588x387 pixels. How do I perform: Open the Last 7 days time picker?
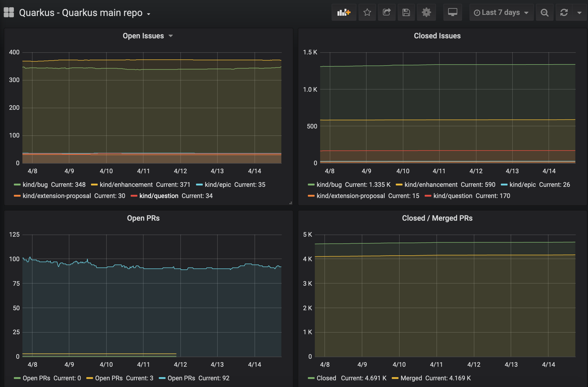pos(501,12)
